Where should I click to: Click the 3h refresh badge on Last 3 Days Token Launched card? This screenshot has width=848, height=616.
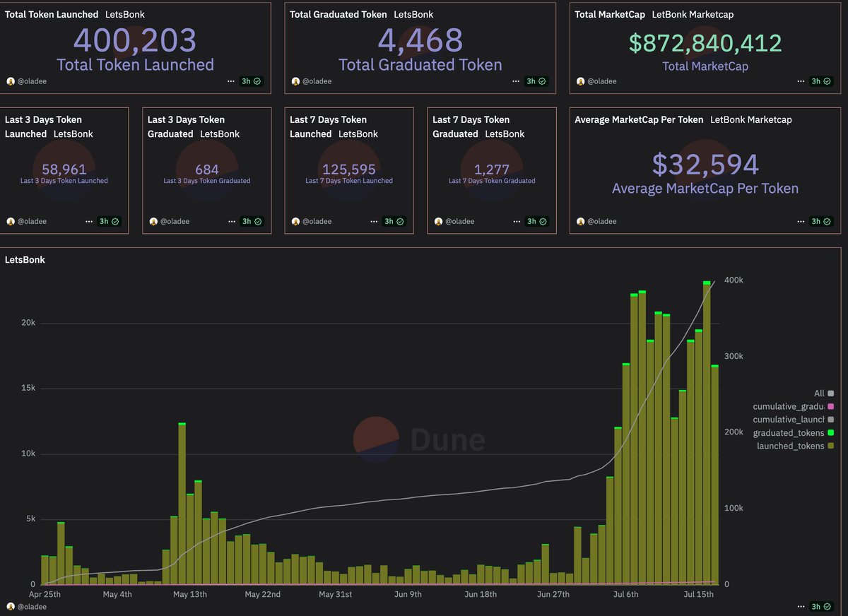pyautogui.click(x=110, y=221)
